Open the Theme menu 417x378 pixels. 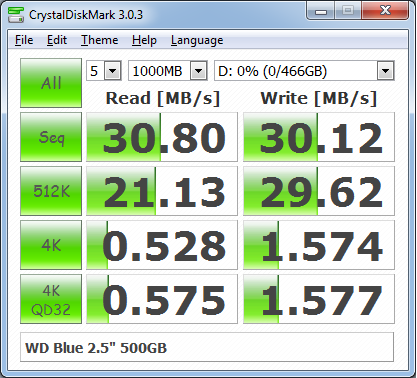pos(99,40)
